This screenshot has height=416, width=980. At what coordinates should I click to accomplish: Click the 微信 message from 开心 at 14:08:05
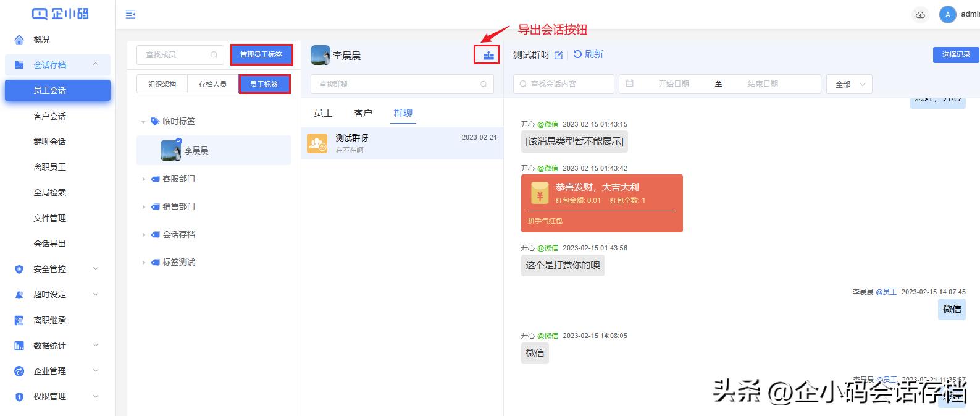click(x=535, y=353)
